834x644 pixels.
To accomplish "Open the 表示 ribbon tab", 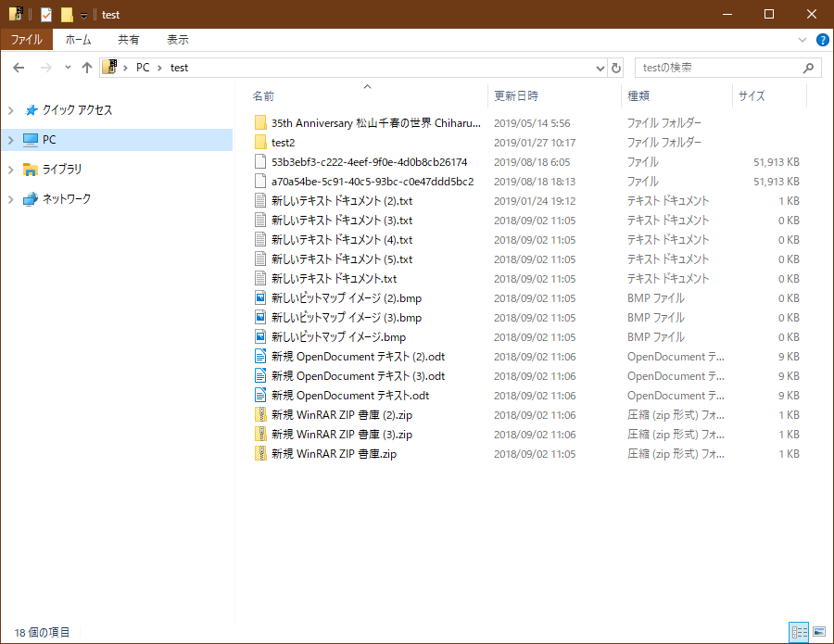I will [x=177, y=40].
